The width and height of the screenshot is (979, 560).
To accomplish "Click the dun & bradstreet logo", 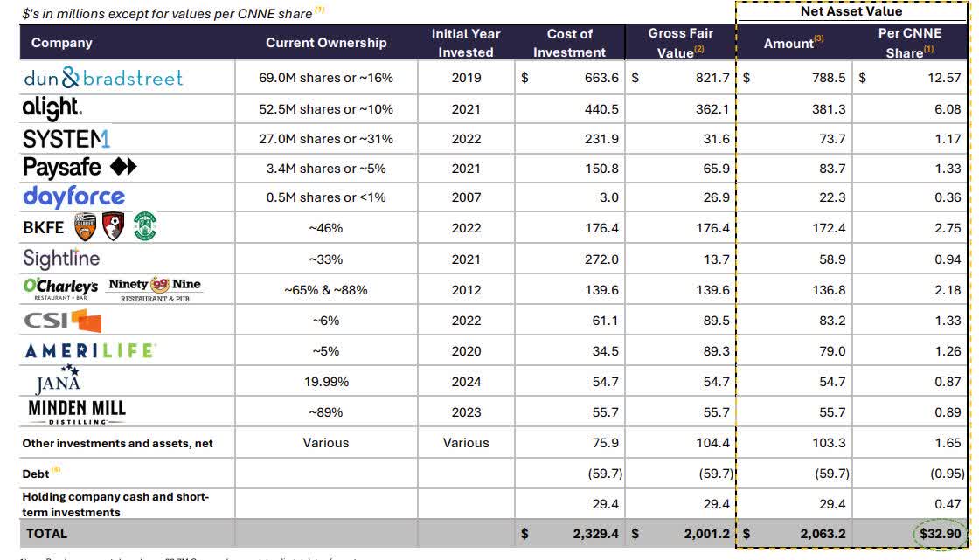I will tap(103, 78).
